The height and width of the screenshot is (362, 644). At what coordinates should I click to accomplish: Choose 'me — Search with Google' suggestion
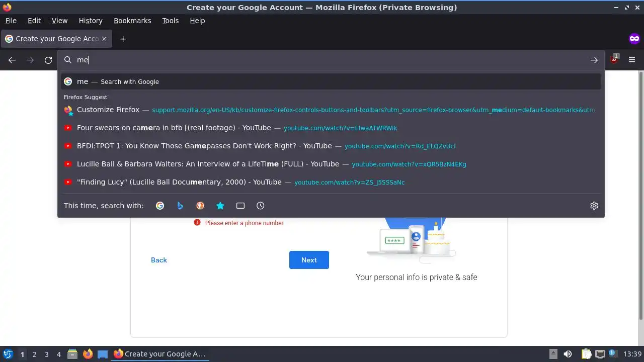click(x=331, y=81)
